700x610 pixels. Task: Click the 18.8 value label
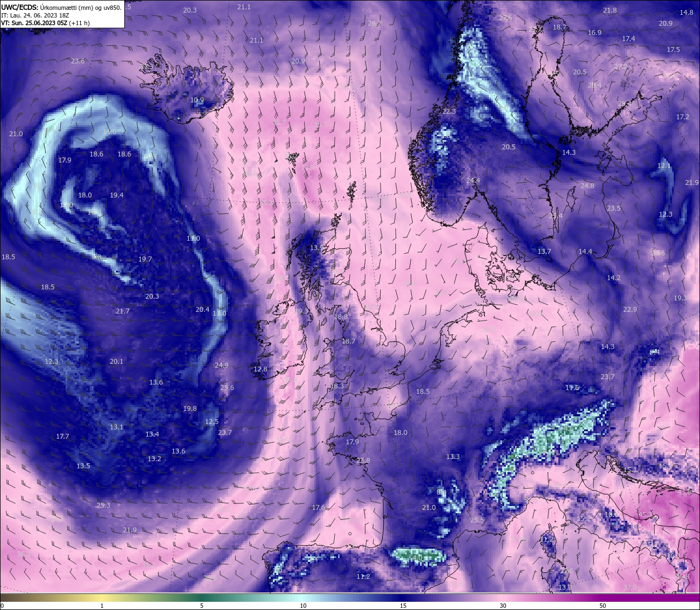(x=341, y=317)
